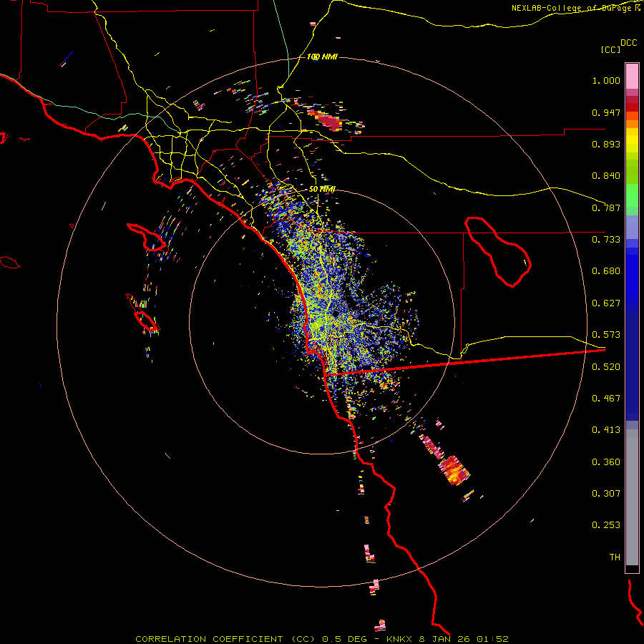Select the 0.627 scale value
This screenshot has width=644, height=644.
click(x=606, y=303)
